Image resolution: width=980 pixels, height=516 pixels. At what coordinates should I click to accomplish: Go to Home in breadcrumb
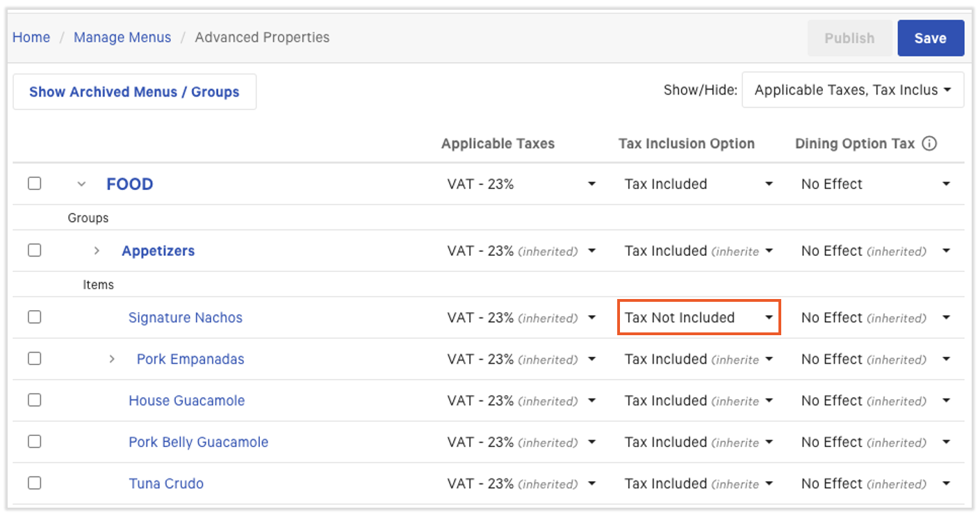click(31, 38)
